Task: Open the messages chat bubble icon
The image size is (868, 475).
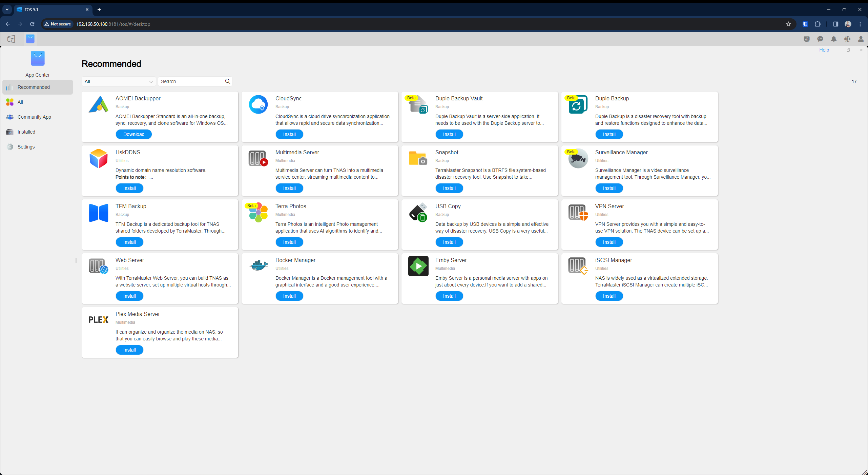Action: pos(820,39)
